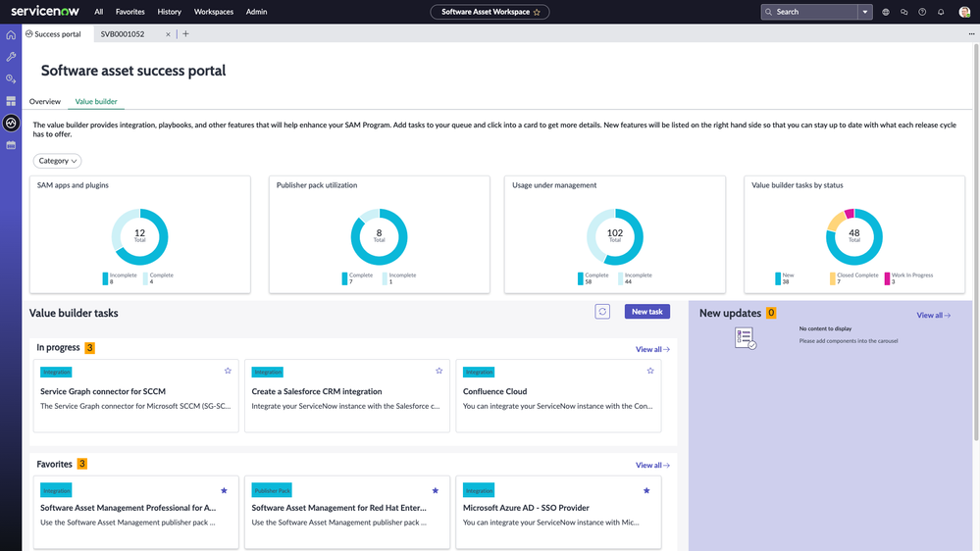Open Create a Salesforce CRM integration card
The image size is (980, 551).
coord(347,395)
